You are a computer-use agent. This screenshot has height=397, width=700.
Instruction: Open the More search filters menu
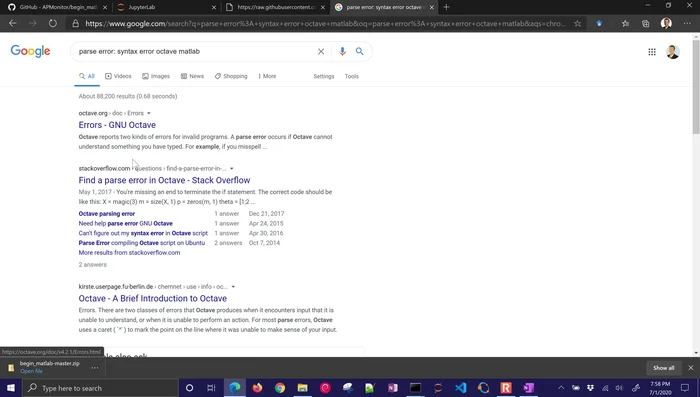click(267, 76)
